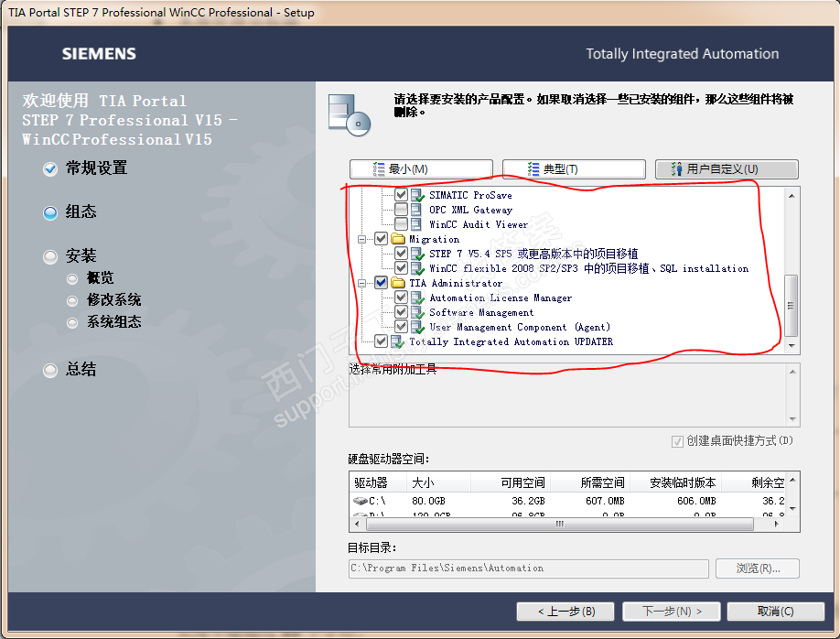Click the 大小 column header
Image resolution: width=840 pixels, height=639 pixels.
[x=438, y=482]
